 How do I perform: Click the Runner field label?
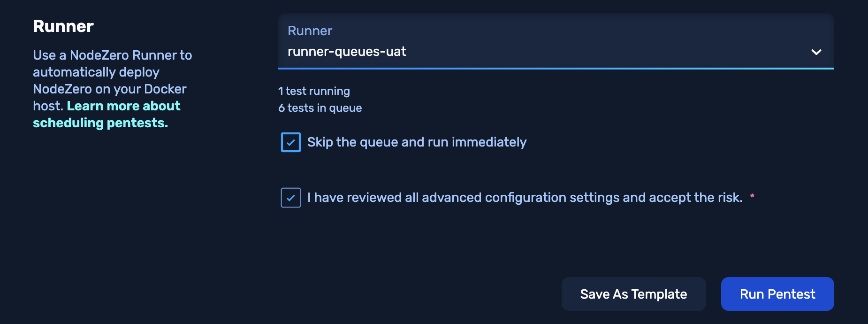[310, 31]
